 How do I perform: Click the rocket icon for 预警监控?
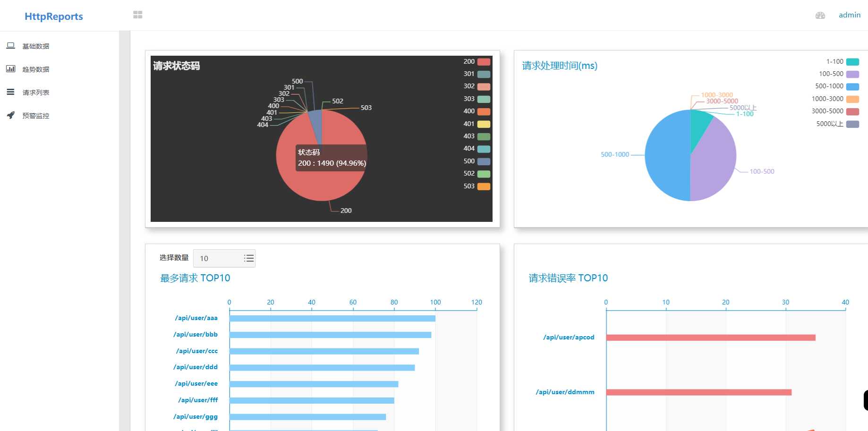[x=10, y=115]
